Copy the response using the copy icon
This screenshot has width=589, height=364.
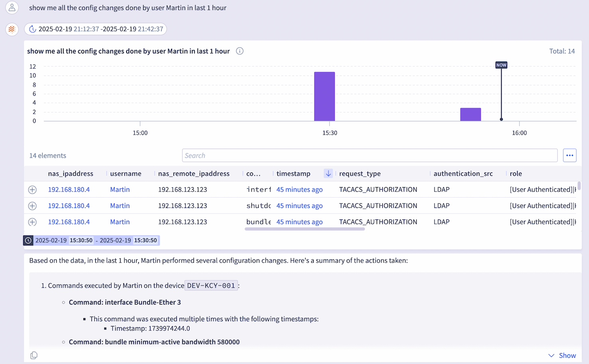pyautogui.click(x=34, y=355)
